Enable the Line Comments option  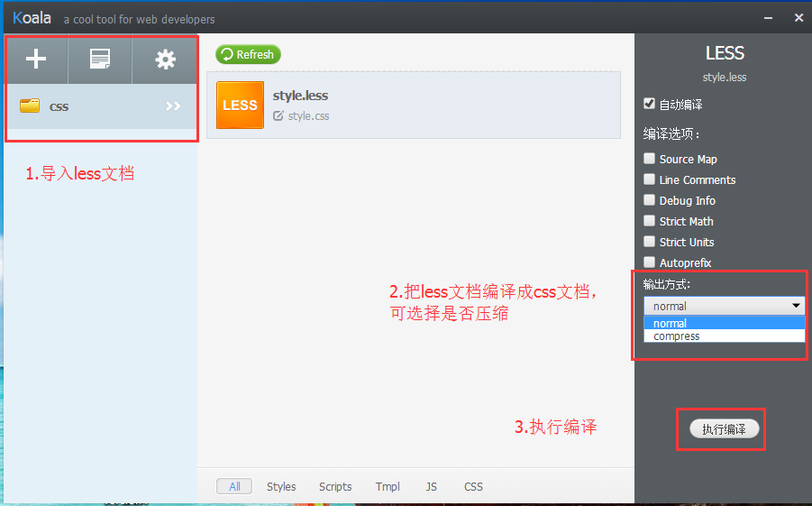tap(649, 179)
